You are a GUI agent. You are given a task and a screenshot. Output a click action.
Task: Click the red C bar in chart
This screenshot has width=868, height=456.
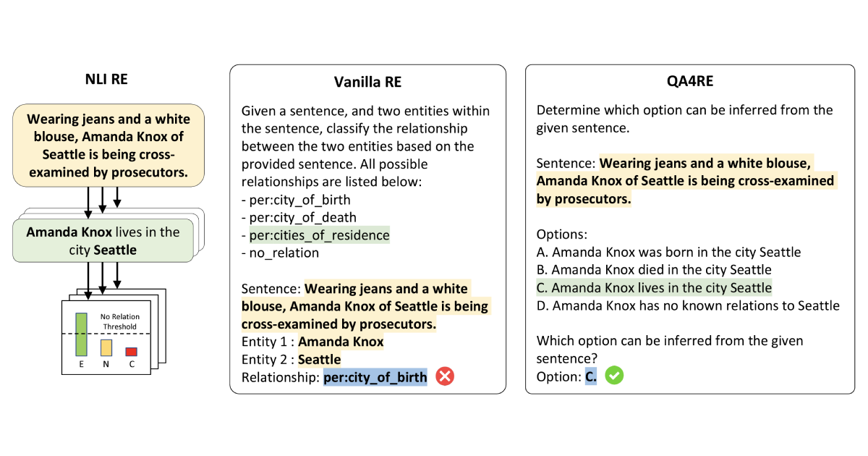(131, 352)
